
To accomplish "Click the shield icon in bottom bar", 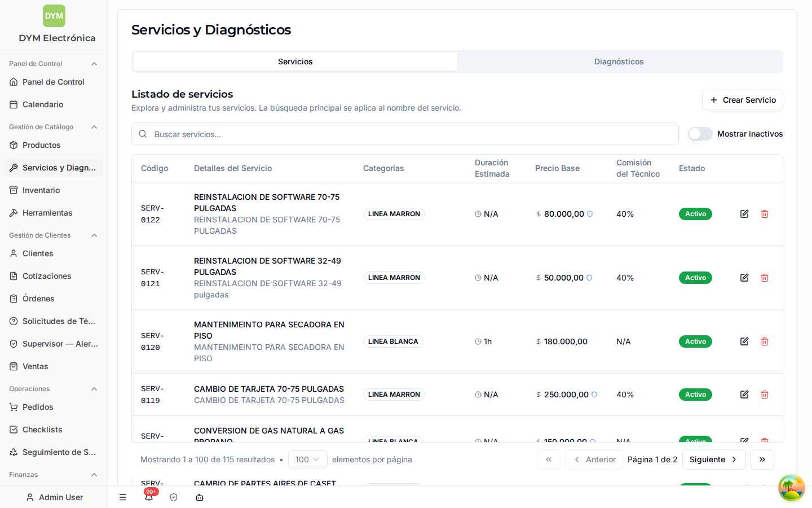I will tap(174, 497).
